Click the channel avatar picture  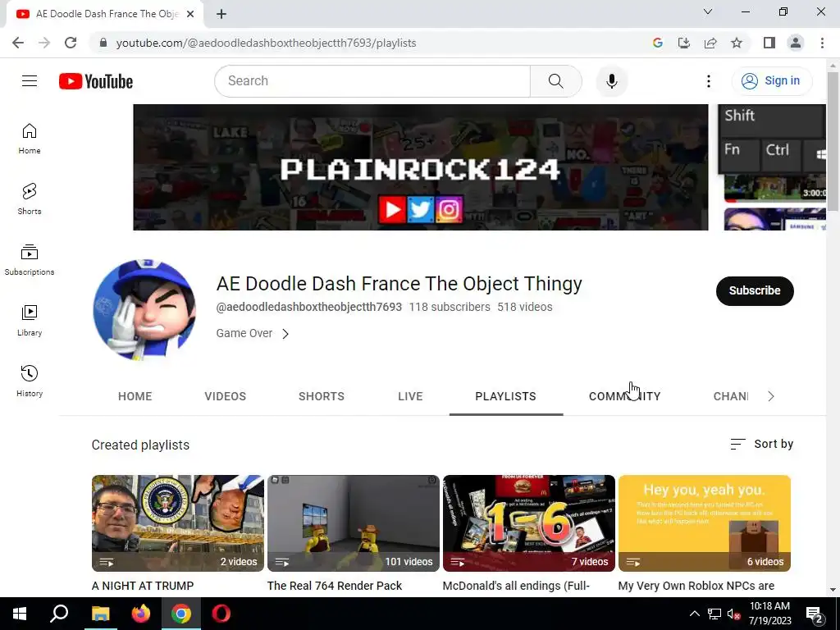click(144, 309)
